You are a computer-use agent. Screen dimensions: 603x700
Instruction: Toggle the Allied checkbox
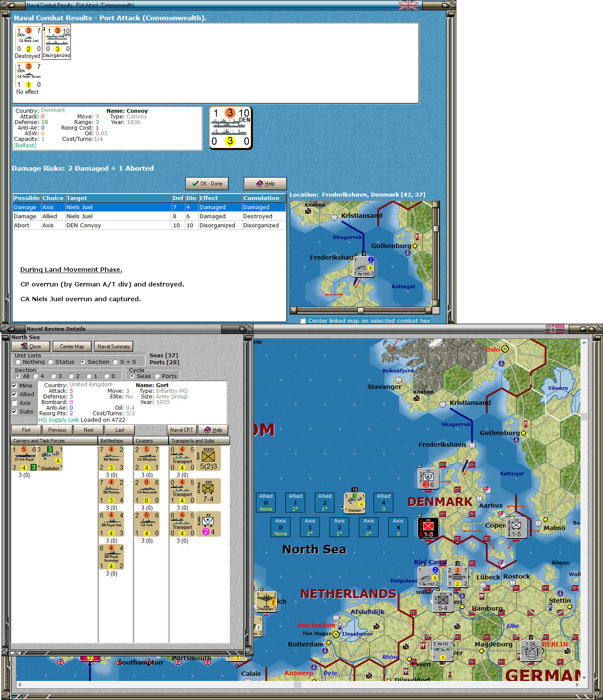click(x=14, y=394)
